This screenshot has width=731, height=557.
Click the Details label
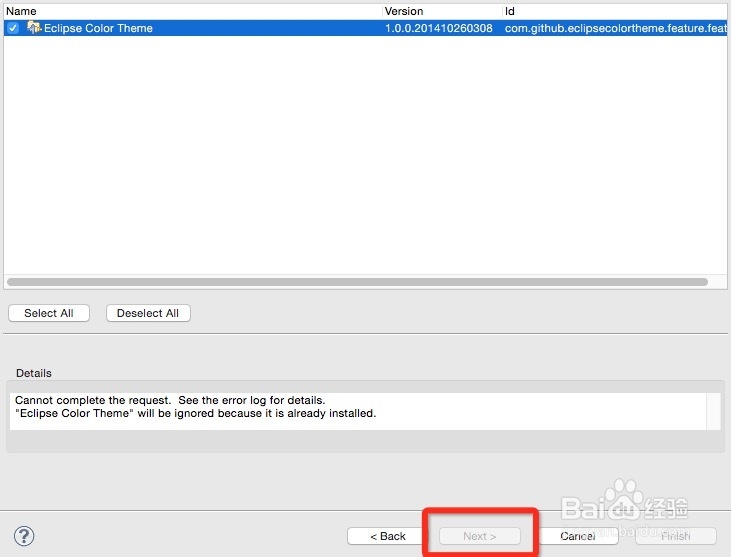click(x=34, y=373)
